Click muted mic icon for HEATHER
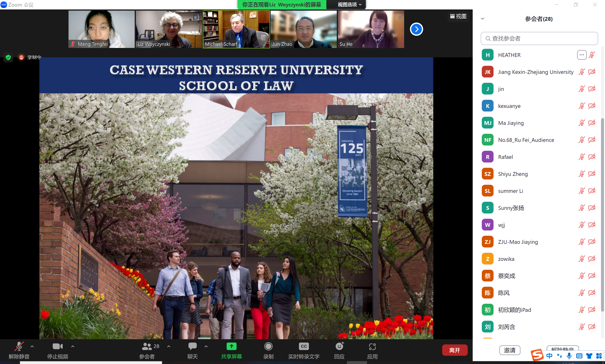This screenshot has height=364, width=605. pos(592,55)
